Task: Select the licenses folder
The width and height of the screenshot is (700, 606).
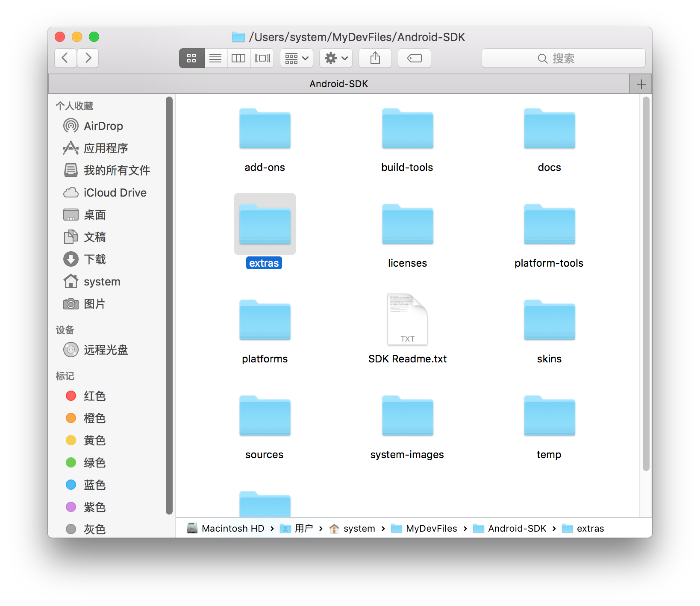Action: click(x=407, y=224)
